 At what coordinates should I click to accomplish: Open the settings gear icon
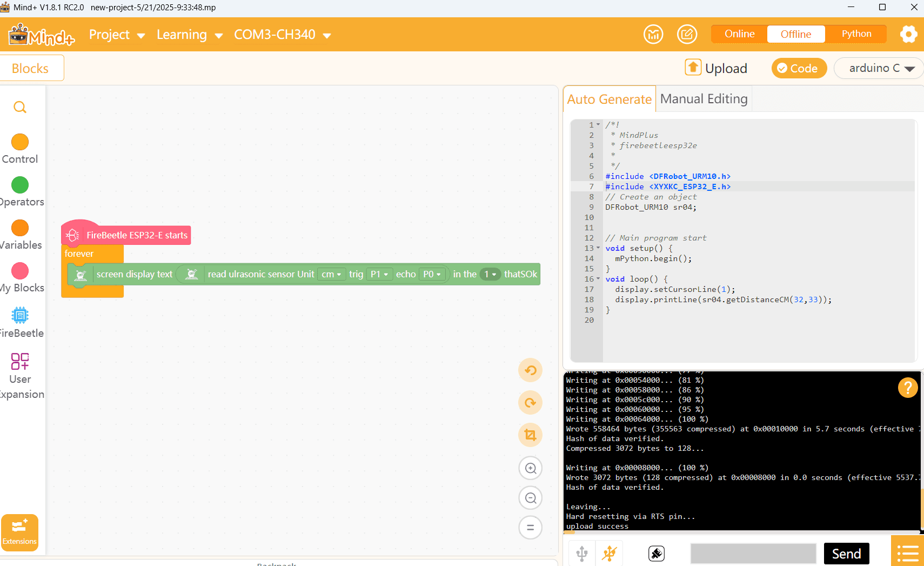coord(909,35)
